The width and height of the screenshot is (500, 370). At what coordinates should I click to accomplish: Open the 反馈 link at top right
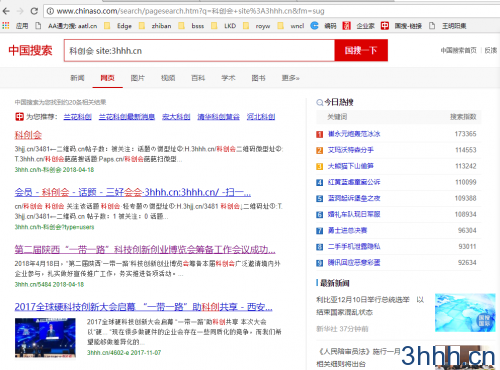491,50
